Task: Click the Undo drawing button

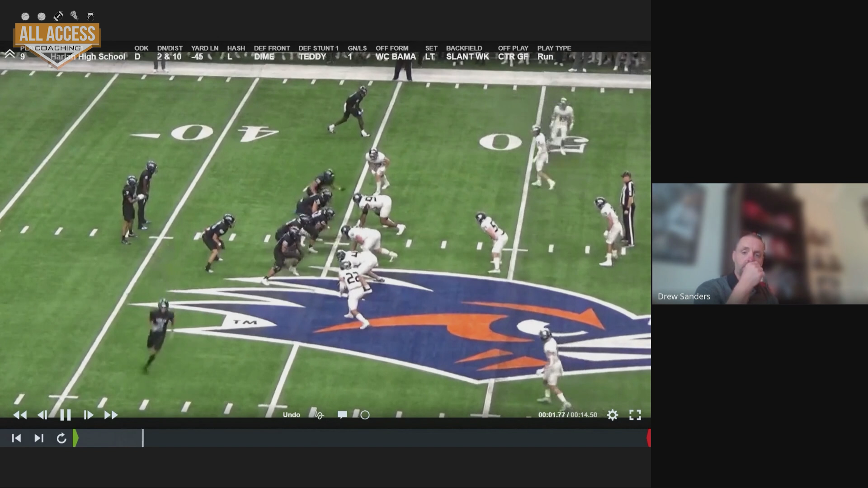Action: 292,415
